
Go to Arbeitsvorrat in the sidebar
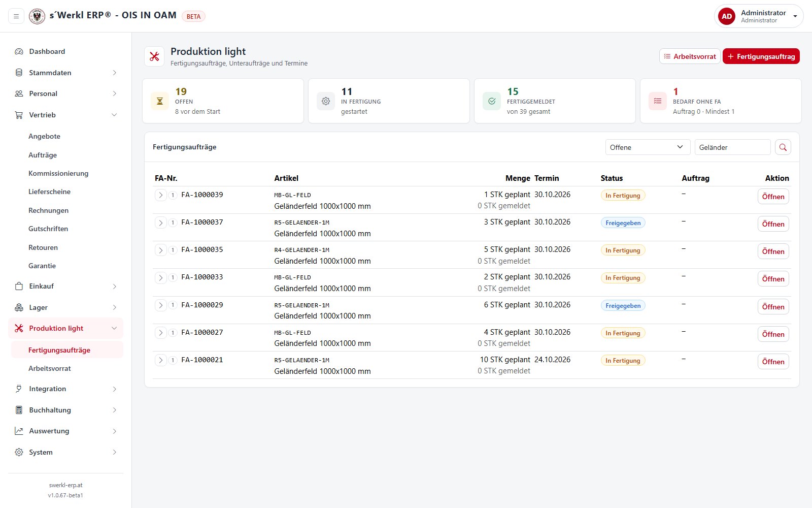tap(50, 368)
